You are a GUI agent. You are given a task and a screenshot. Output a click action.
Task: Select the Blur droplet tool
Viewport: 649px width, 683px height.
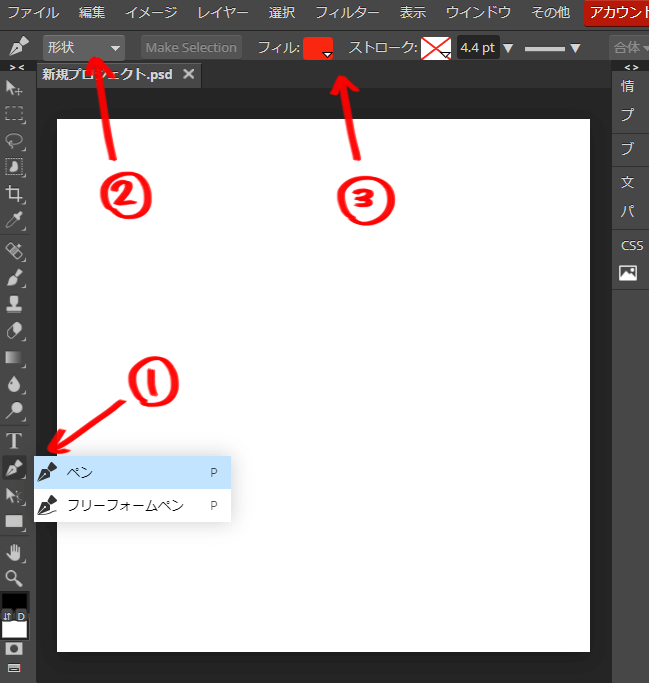tap(14, 384)
